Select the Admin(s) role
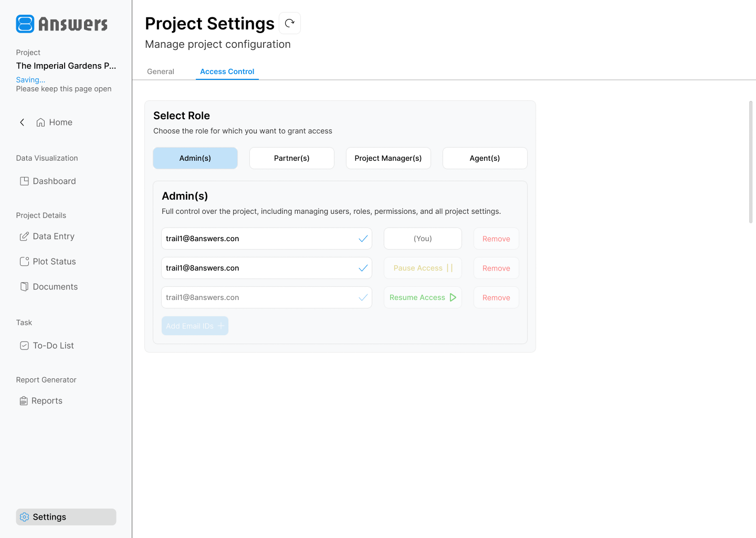The width and height of the screenshot is (756, 538). [195, 158]
